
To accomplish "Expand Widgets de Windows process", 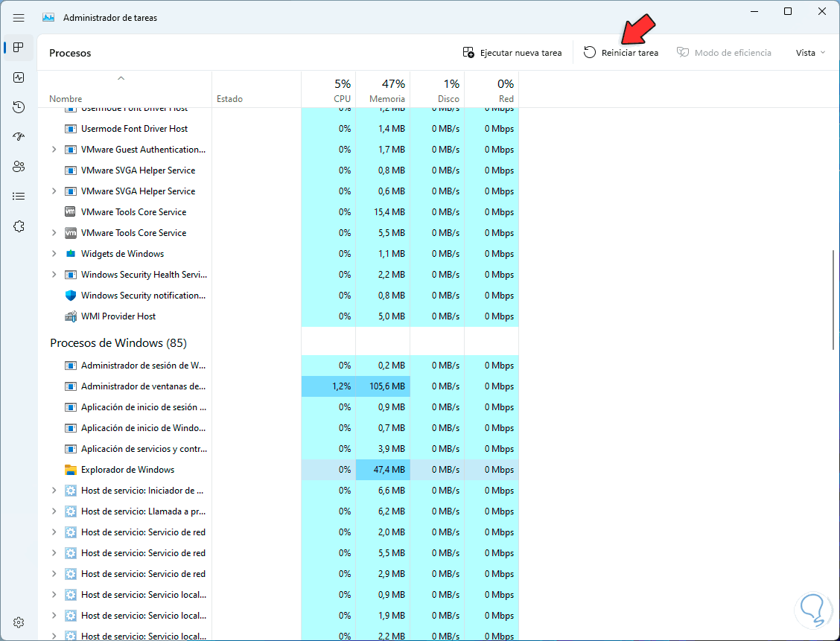I will (x=54, y=254).
